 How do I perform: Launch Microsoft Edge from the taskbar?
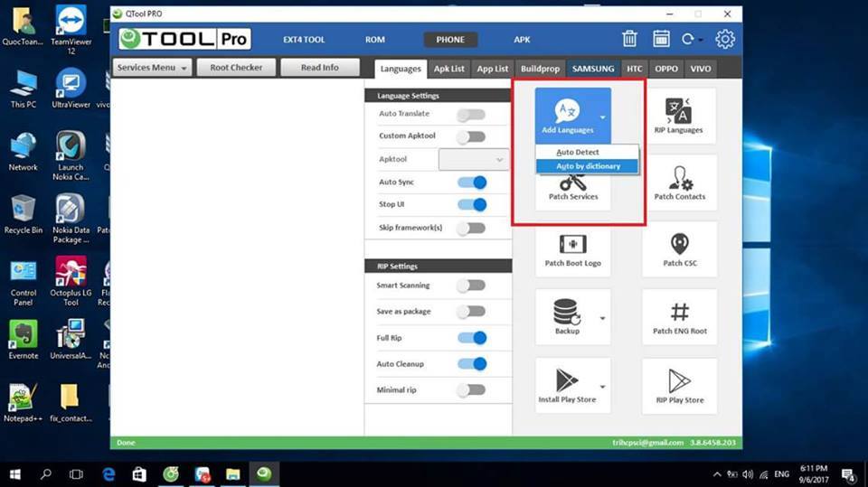tap(108, 474)
